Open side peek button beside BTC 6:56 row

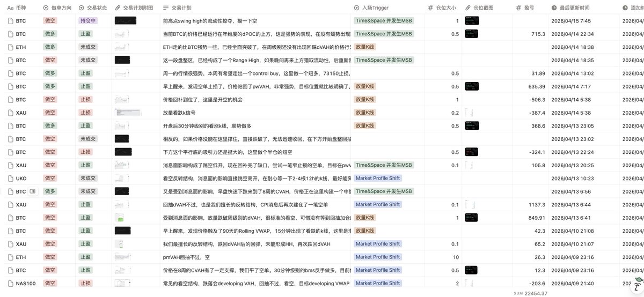(32, 191)
